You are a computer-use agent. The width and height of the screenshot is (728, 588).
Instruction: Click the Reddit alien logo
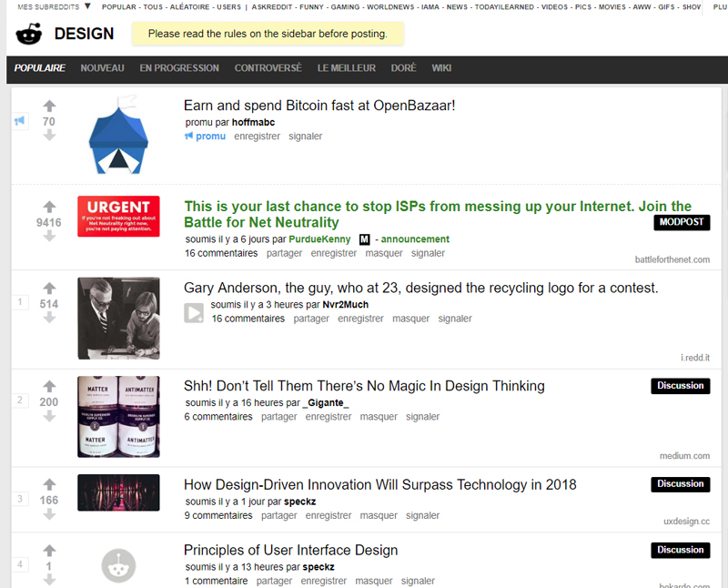coord(29,34)
